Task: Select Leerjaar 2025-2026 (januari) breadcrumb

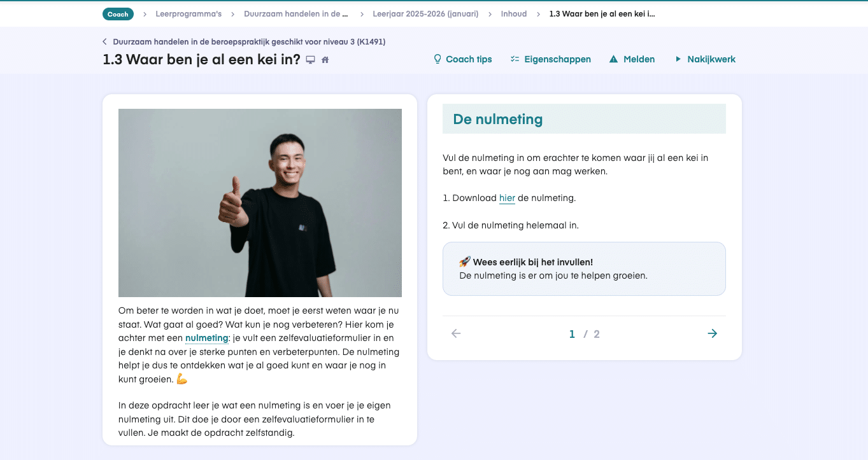Action: 425,13
